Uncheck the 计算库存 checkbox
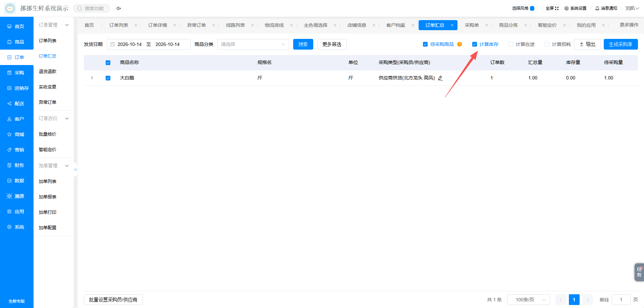 pos(475,44)
